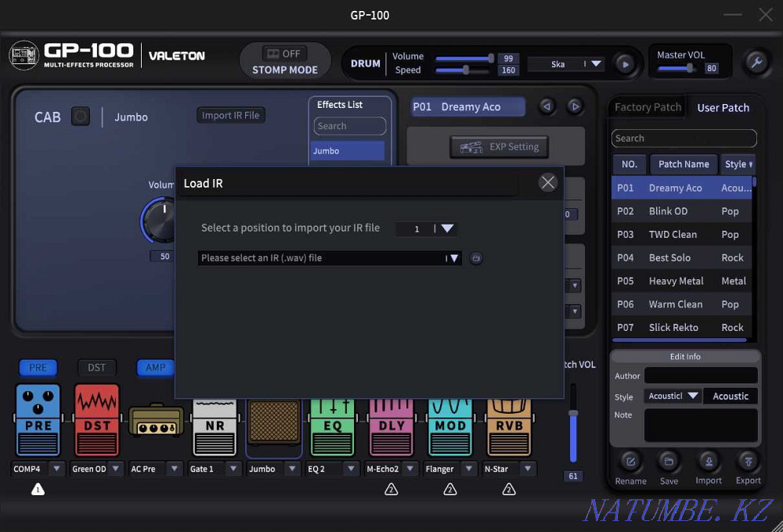
Task: Open the wrench settings icon
Action: click(756, 60)
